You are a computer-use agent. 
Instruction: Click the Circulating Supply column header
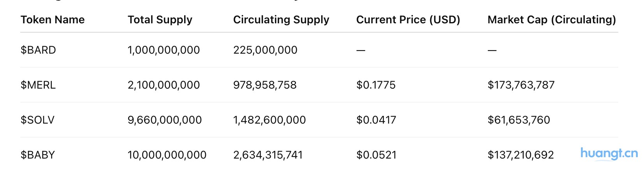pyautogui.click(x=281, y=20)
